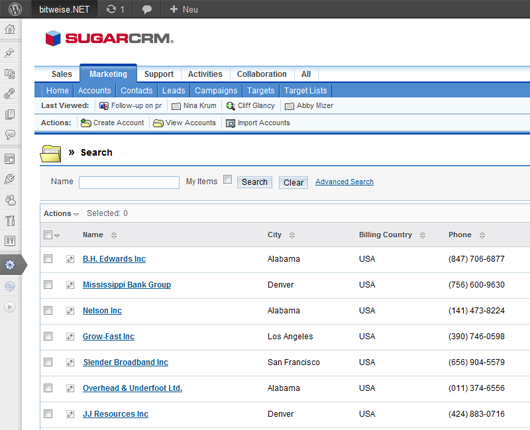Open the Tools icon in sidebar
Viewport: 530px width, 430px height.
(x=10, y=221)
